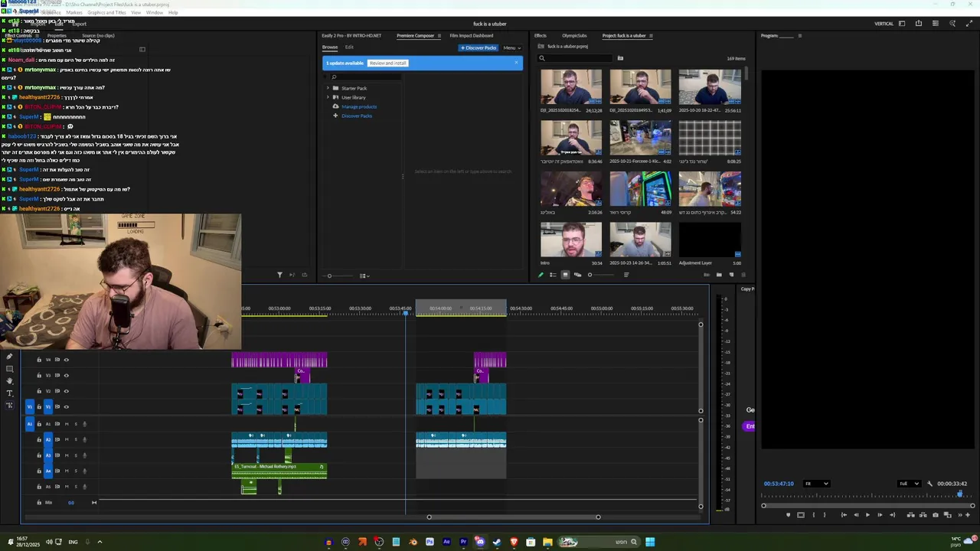Image resolution: width=980 pixels, height=551 pixels.
Task: Open Premiere Composer panel hamburger menu
Action: 439,36
